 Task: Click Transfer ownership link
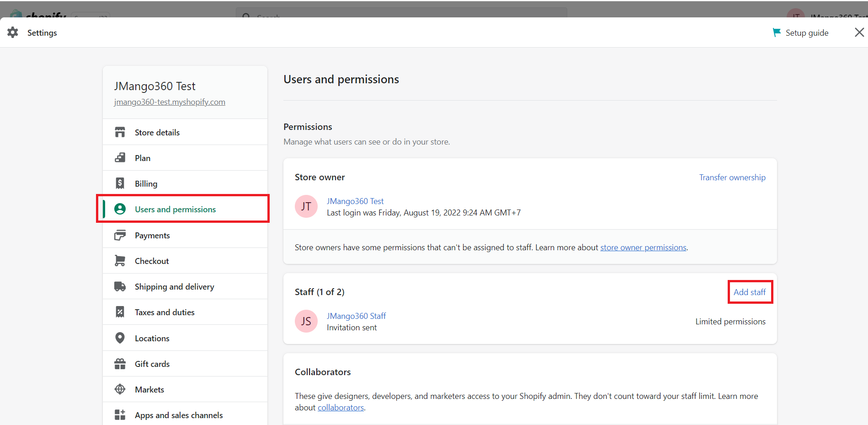click(732, 178)
